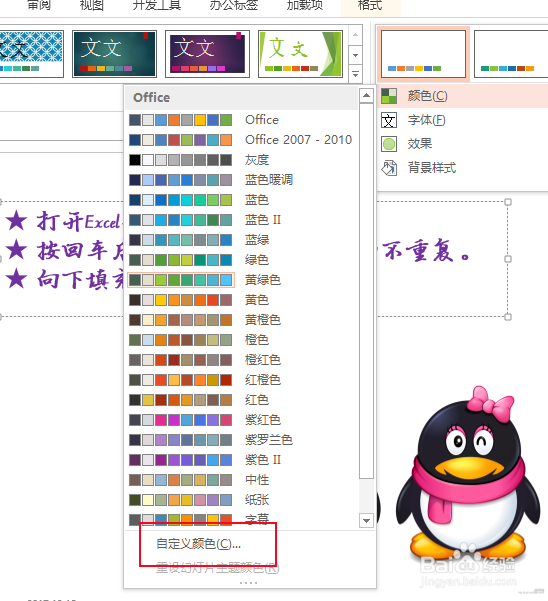The width and height of the screenshot is (548, 601).
Task: Click the 背景样式 paint bucket icon
Action: (389, 168)
